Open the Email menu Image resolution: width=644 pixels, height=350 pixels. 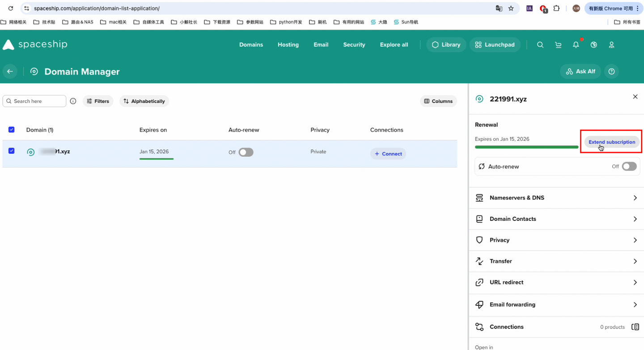click(321, 45)
